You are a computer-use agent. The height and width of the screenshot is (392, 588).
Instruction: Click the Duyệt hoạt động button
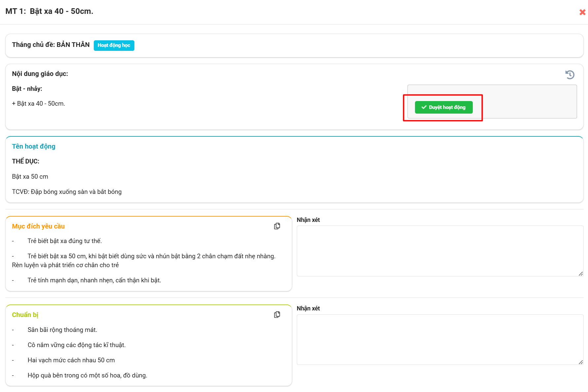coord(443,107)
